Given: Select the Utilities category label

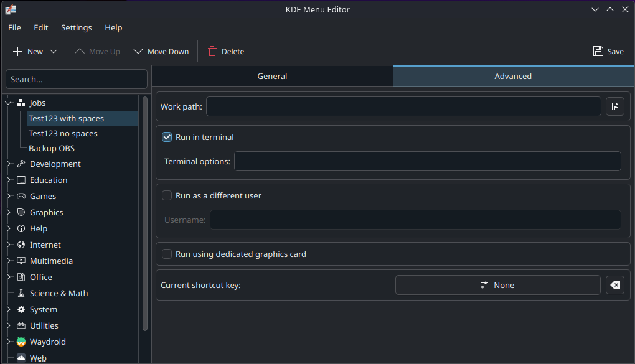Looking at the screenshot, I should click(44, 325).
